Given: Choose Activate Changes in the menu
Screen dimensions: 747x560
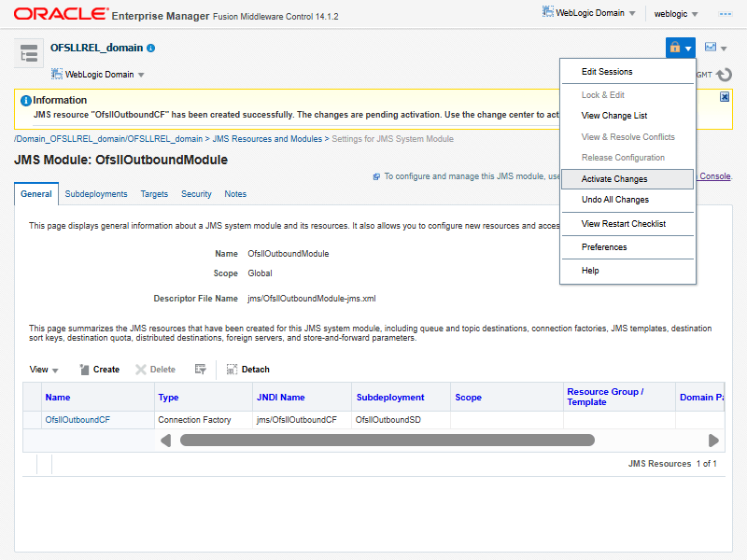Looking at the screenshot, I should (x=627, y=179).
